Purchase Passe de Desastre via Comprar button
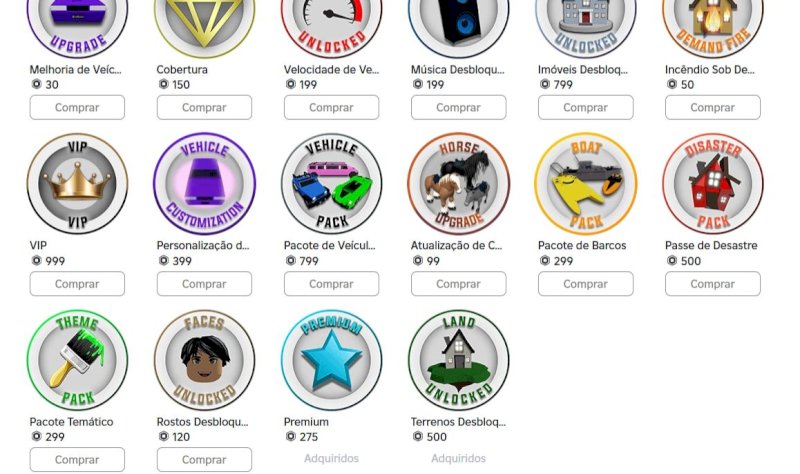Screen dimensions: 800x474 713,284
